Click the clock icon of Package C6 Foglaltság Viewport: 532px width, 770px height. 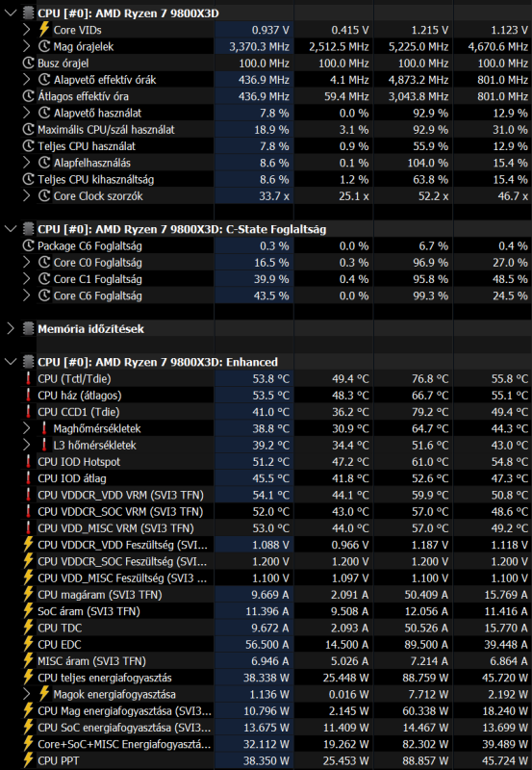tap(29, 246)
